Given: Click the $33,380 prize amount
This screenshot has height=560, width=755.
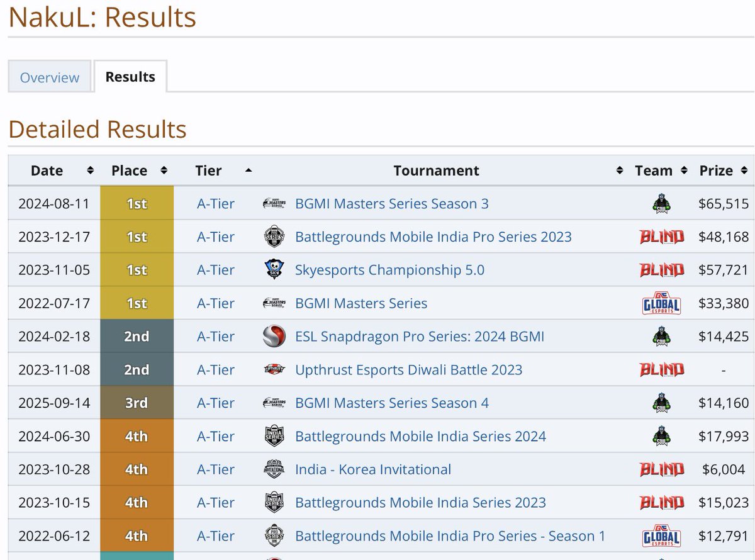Looking at the screenshot, I should [x=724, y=303].
